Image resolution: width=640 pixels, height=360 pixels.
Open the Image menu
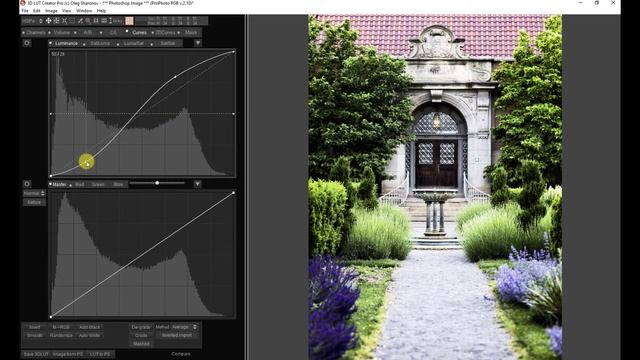click(51, 11)
